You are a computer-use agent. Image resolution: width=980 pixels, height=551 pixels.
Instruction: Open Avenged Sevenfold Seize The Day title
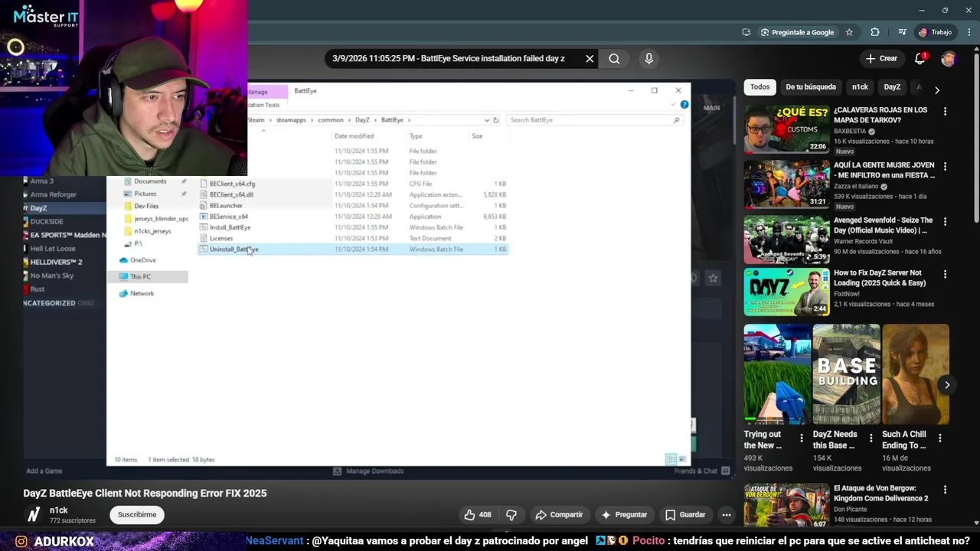tap(883, 225)
